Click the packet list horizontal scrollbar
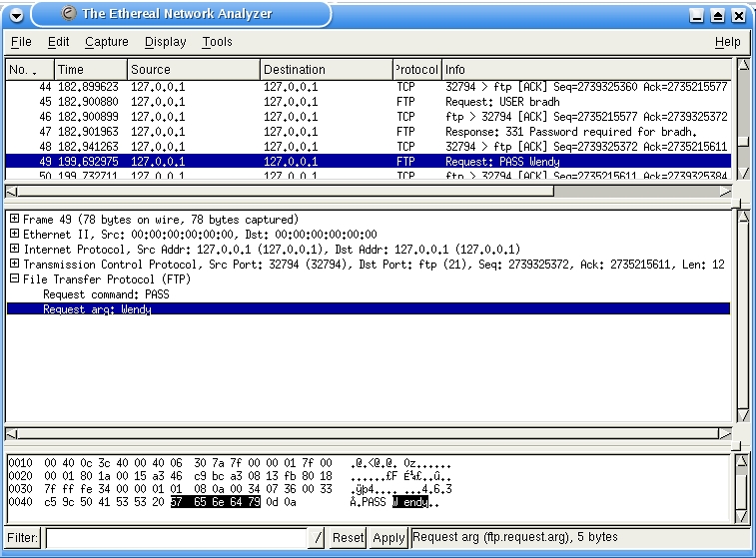This screenshot has height=558, width=756. point(368,191)
